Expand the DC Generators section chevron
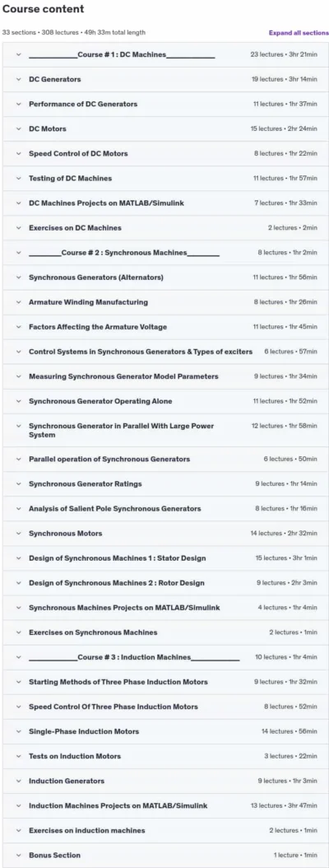 [x=18, y=79]
